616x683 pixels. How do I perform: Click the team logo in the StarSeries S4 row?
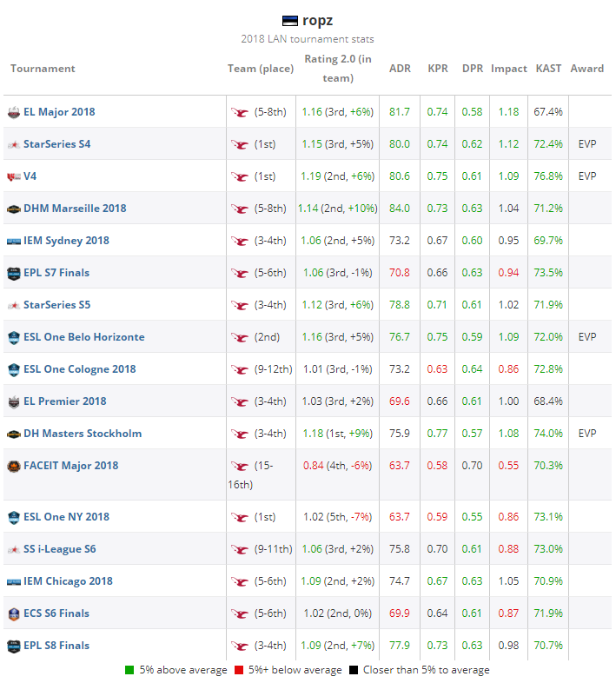[240, 144]
